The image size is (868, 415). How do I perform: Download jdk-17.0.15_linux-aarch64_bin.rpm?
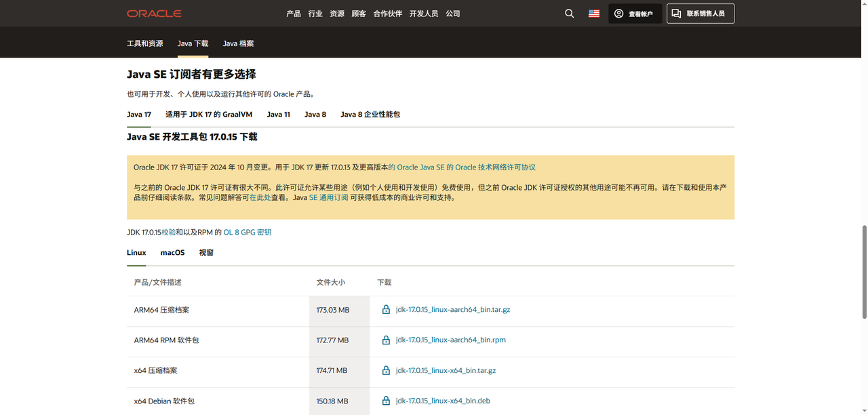pos(451,340)
